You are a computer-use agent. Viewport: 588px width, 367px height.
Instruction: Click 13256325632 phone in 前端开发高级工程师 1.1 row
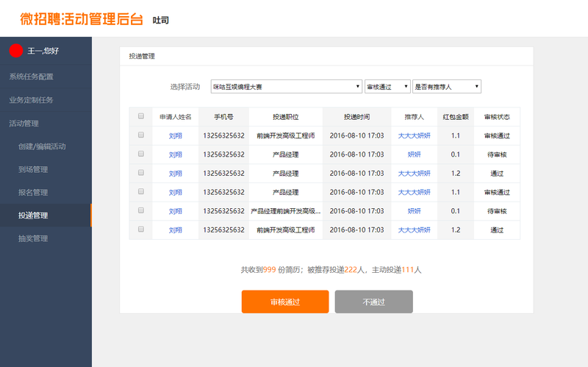(223, 136)
